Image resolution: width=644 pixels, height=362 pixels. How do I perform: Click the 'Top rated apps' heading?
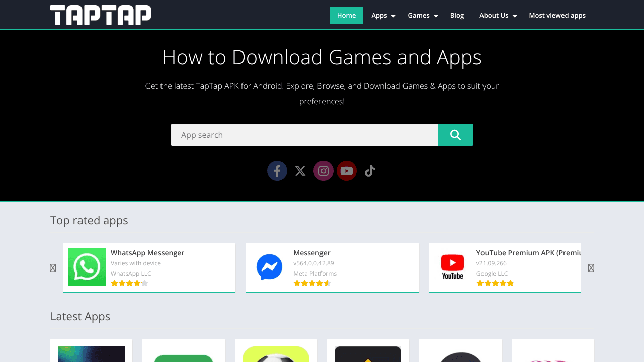pos(89,220)
